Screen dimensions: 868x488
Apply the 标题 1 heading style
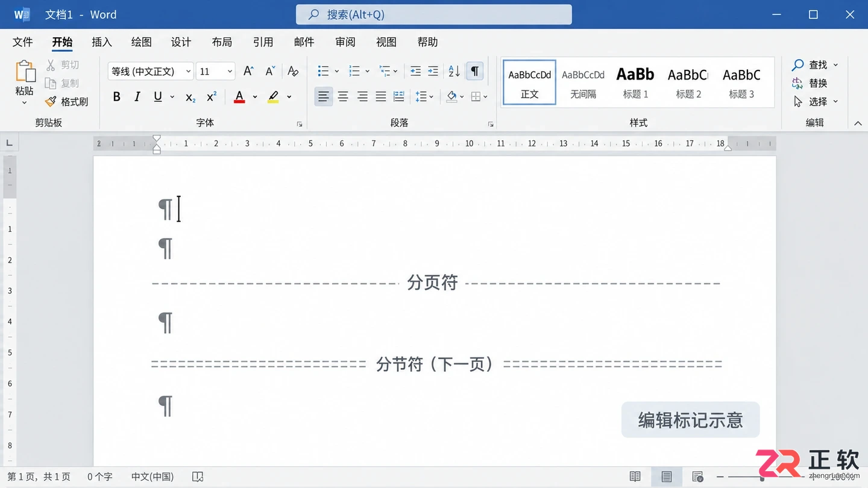[x=635, y=83]
